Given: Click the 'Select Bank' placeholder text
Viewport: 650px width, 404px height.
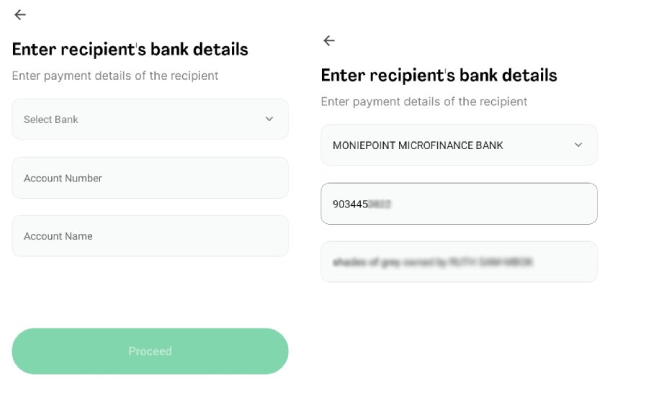Looking at the screenshot, I should point(51,120).
